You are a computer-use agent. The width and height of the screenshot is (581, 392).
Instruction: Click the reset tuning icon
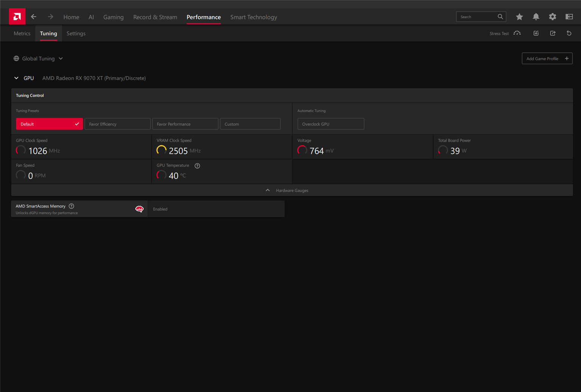569,33
